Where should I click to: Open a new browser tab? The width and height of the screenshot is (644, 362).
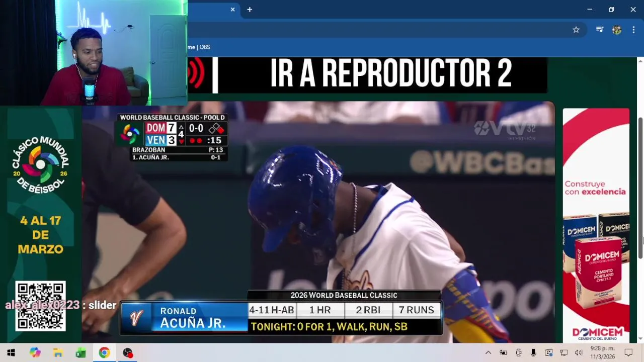pyautogui.click(x=250, y=10)
